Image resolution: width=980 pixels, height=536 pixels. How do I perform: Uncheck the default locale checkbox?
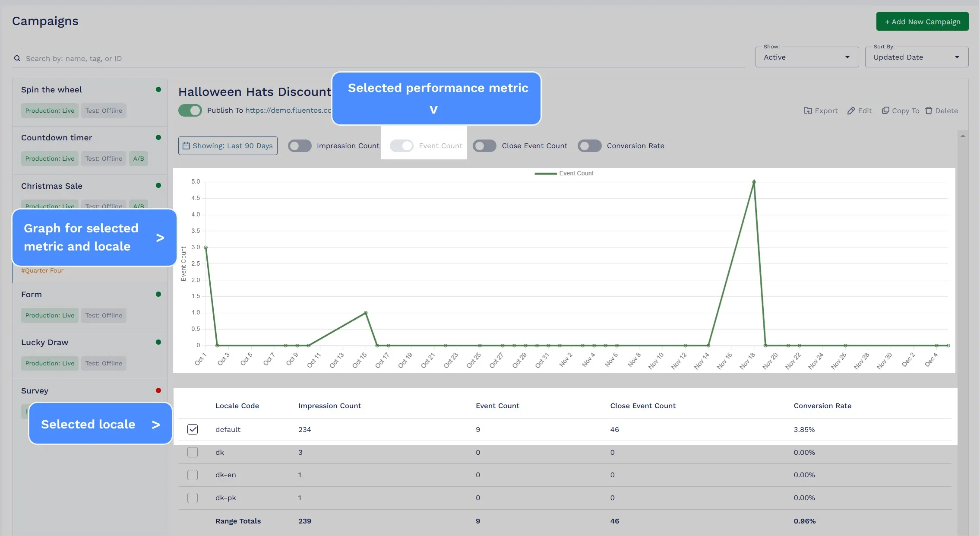point(193,429)
